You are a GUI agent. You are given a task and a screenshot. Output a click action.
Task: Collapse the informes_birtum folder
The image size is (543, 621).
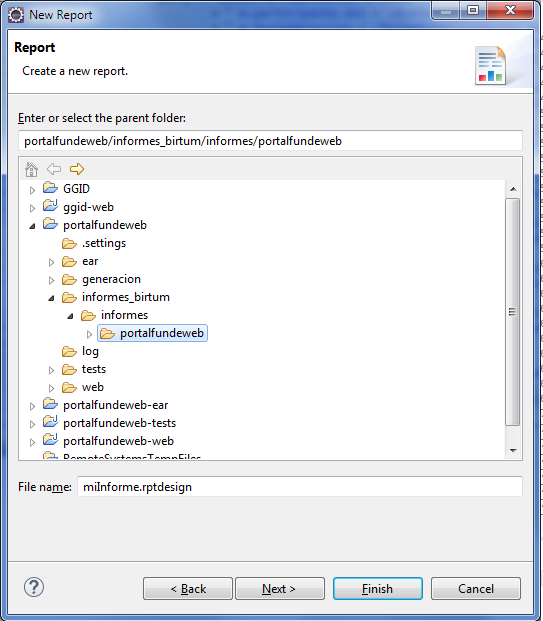click(51, 298)
